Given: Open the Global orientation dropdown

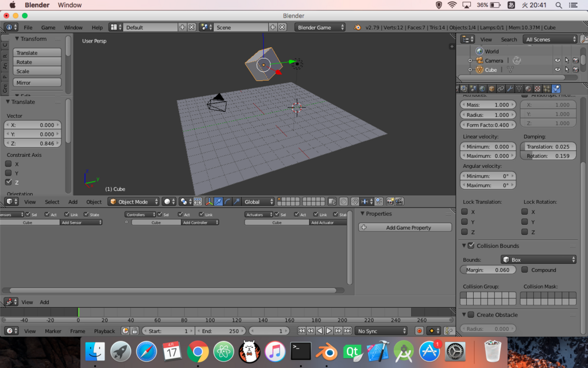Looking at the screenshot, I should click(258, 202).
